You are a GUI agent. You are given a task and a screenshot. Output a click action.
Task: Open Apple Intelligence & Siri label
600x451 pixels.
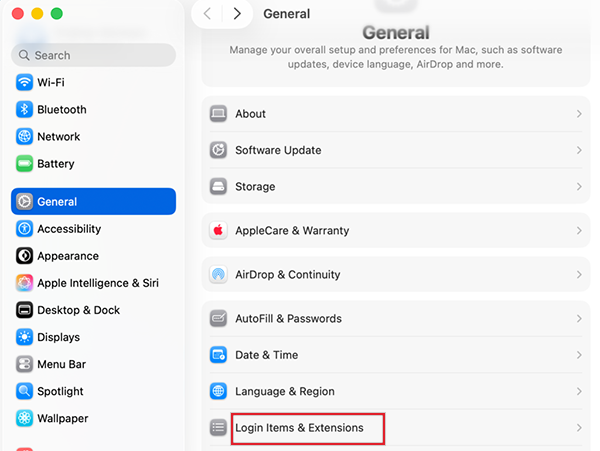tap(98, 283)
